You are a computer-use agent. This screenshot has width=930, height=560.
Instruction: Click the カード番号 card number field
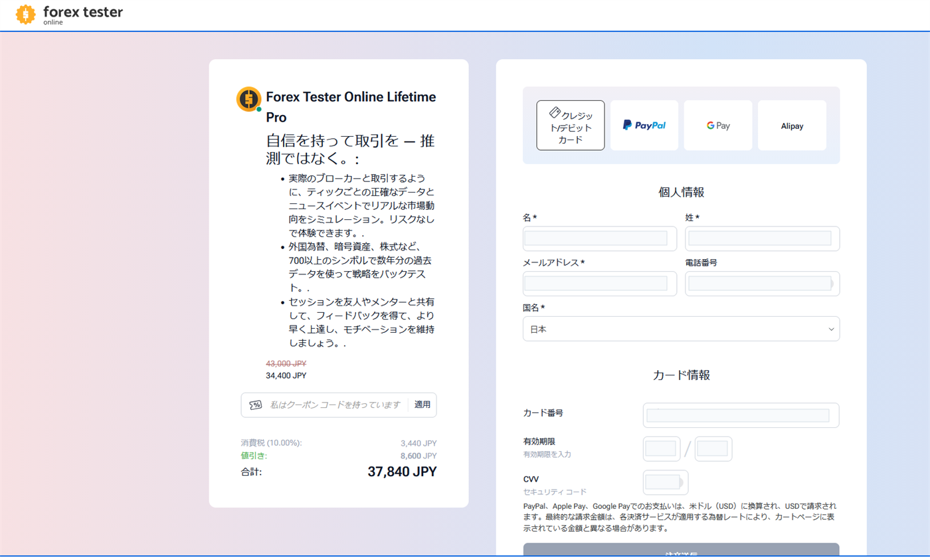point(741,415)
